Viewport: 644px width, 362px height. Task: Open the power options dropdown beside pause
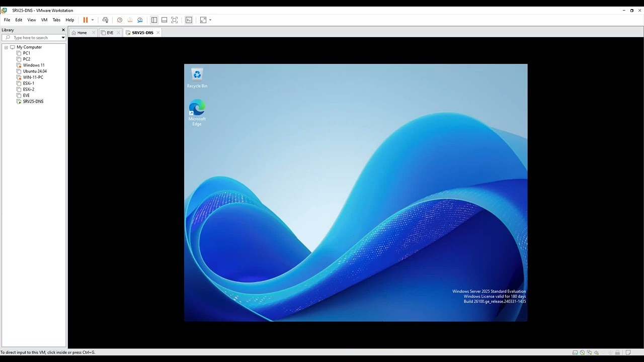[93, 20]
